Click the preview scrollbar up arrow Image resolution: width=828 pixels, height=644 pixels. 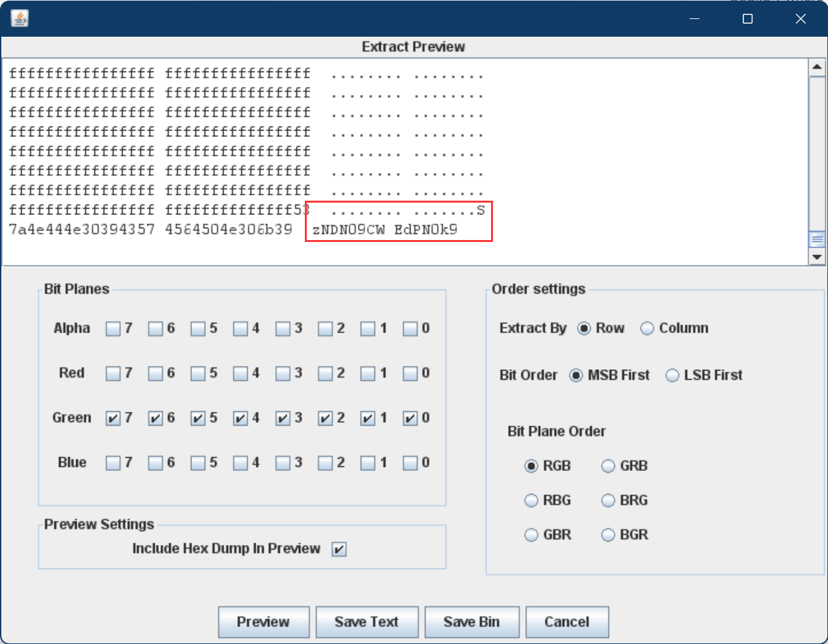pyautogui.click(x=817, y=67)
